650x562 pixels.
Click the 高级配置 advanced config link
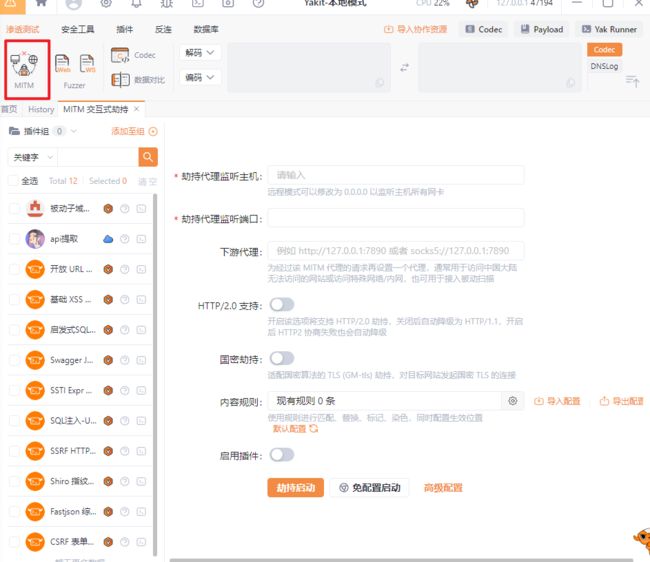443,488
